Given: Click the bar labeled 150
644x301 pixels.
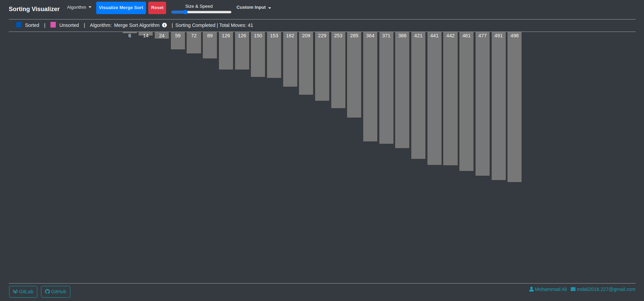Looking at the screenshot, I should pos(258,54).
